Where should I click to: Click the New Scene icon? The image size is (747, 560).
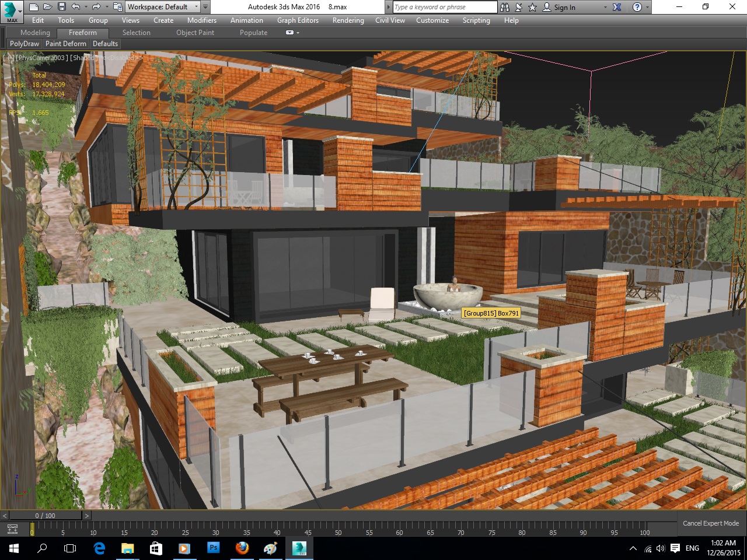(x=34, y=7)
